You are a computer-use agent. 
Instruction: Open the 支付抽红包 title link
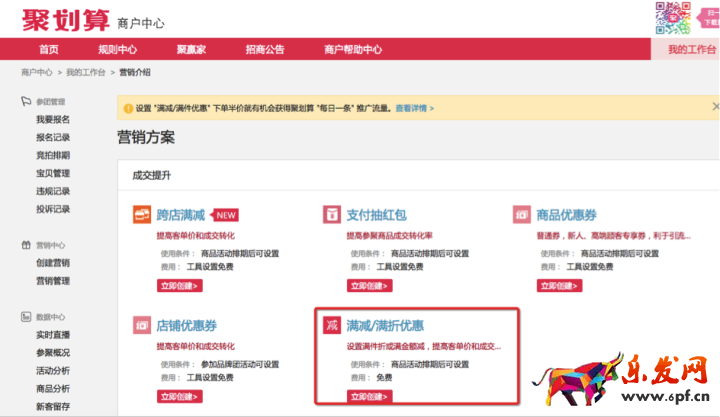[x=377, y=215]
